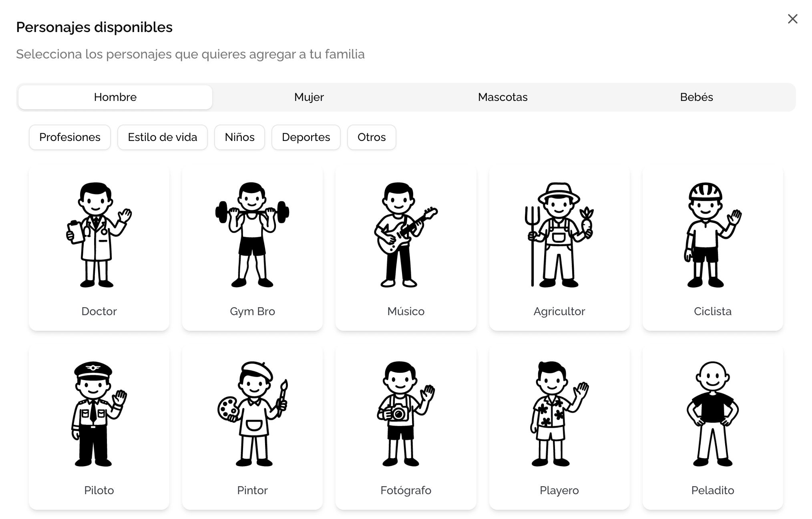Filter characters by Niños
Image resolution: width=812 pixels, height=519 pixels.
pos(239,137)
